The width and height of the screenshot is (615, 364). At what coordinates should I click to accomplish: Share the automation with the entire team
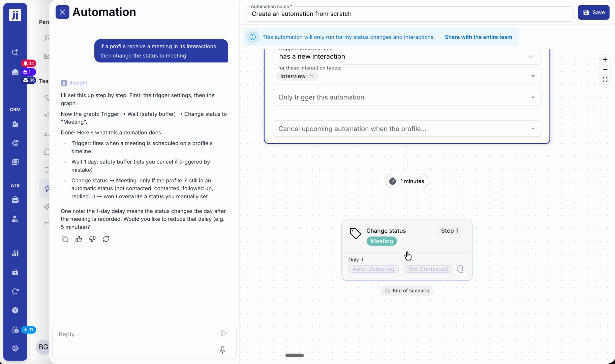point(478,37)
